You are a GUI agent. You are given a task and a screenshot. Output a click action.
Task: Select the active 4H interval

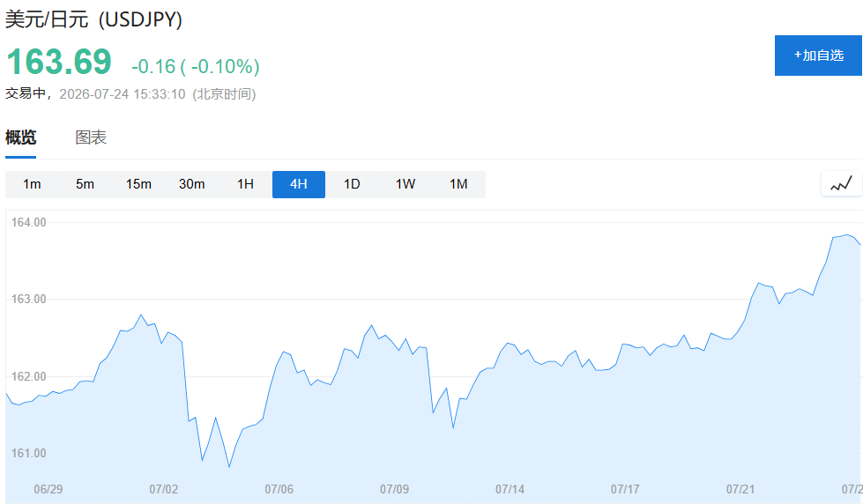tap(299, 184)
